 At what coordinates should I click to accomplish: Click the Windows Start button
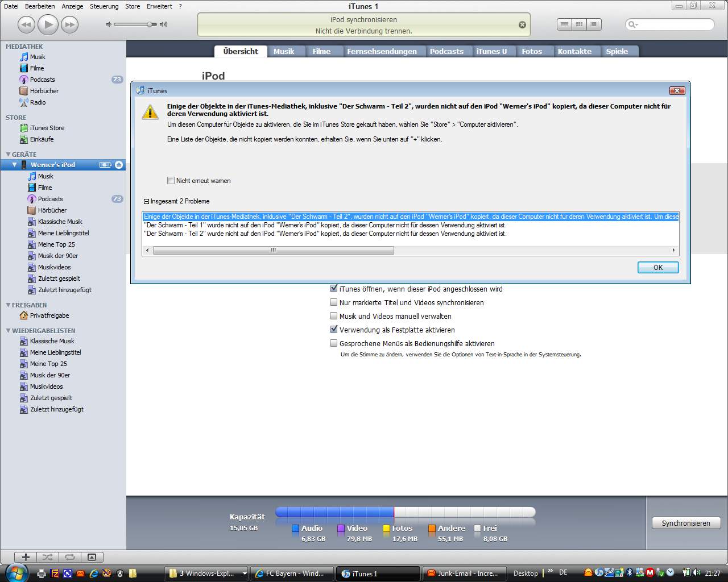[x=15, y=572]
